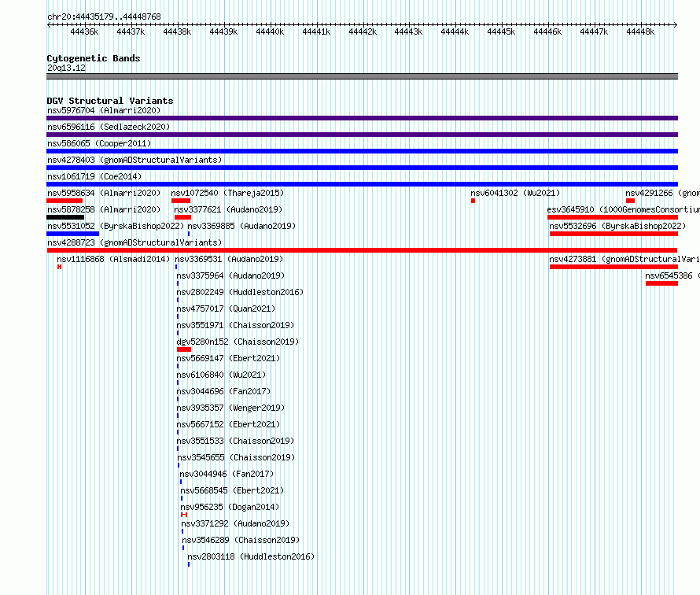The width and height of the screenshot is (700, 595).
Task: Click the red bar under nsv5958634
Action: pyautogui.click(x=64, y=201)
